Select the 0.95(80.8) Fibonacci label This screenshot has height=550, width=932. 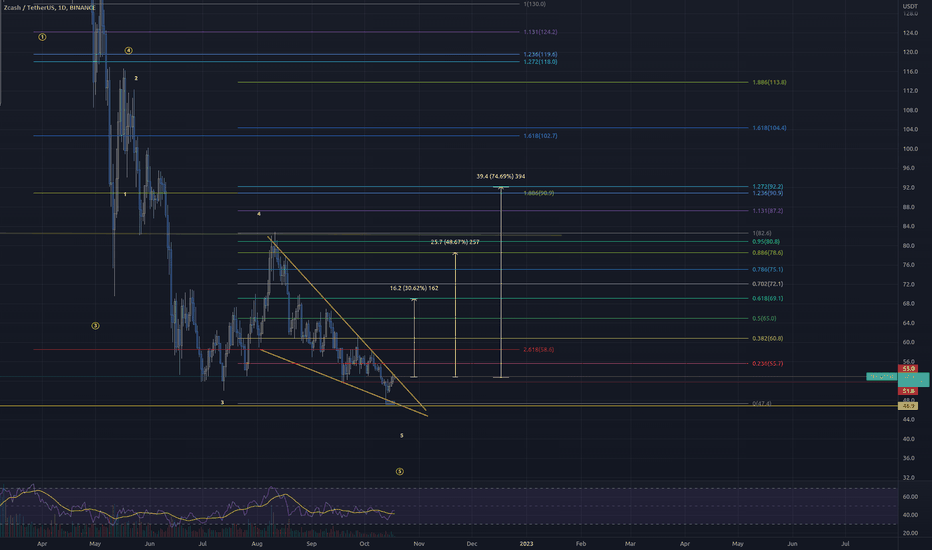(766, 242)
